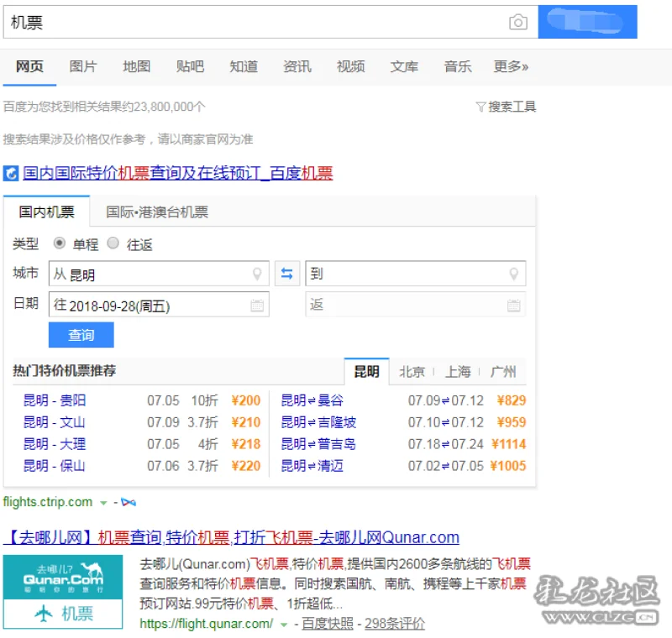Switch to the 音乐 tab
The width and height of the screenshot is (672, 638).
[458, 66]
